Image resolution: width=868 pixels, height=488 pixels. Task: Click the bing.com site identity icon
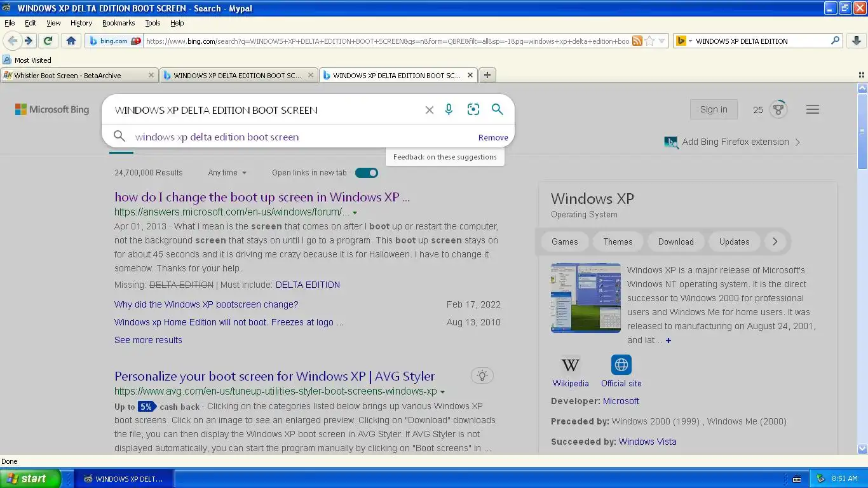pos(114,41)
